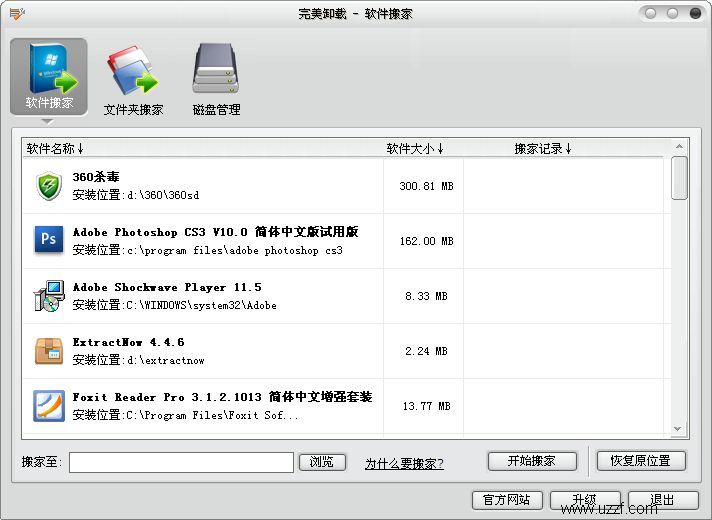
Task: Sort by 软件大小 column header
Action: pyautogui.click(x=415, y=149)
